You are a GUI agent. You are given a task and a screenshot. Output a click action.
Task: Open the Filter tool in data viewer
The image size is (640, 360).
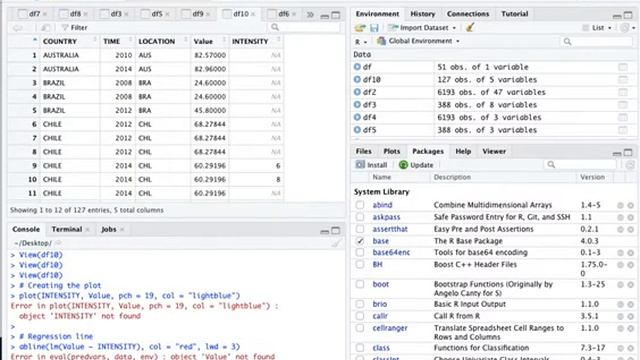[74, 28]
